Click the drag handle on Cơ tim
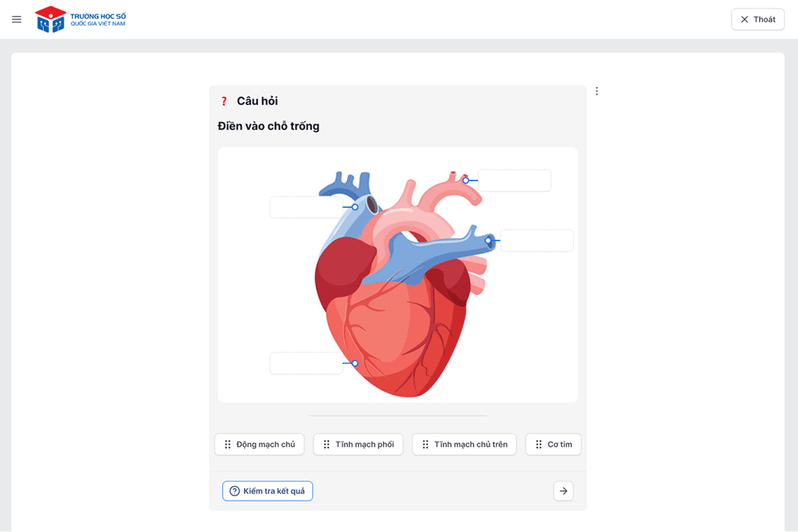The image size is (798, 532). [539, 444]
